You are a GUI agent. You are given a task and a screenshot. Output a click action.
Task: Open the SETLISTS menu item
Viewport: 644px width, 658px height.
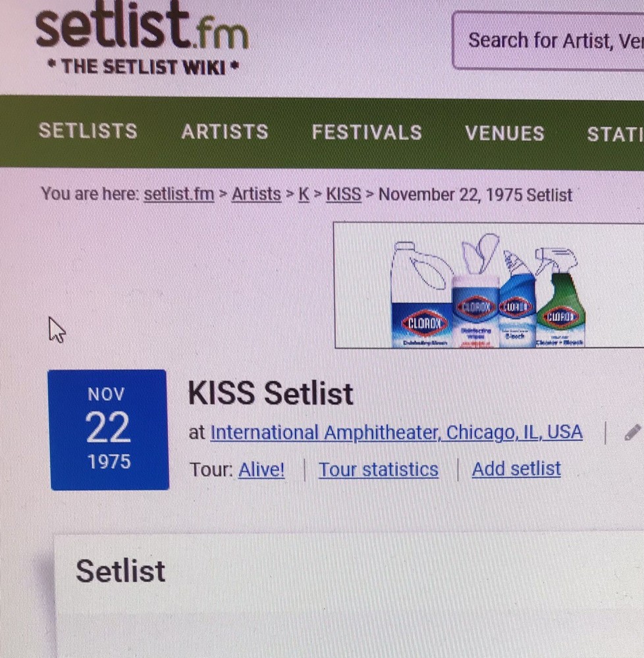coord(88,131)
